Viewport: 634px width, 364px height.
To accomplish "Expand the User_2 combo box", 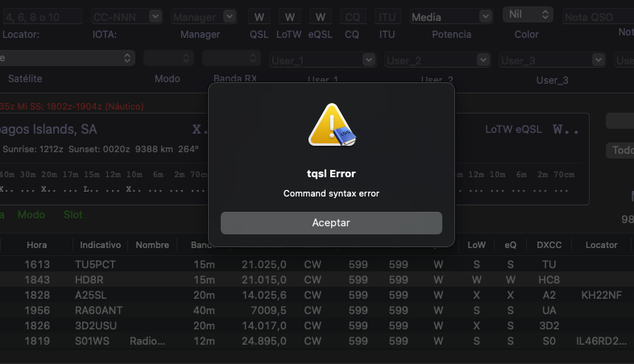I will coord(483,60).
